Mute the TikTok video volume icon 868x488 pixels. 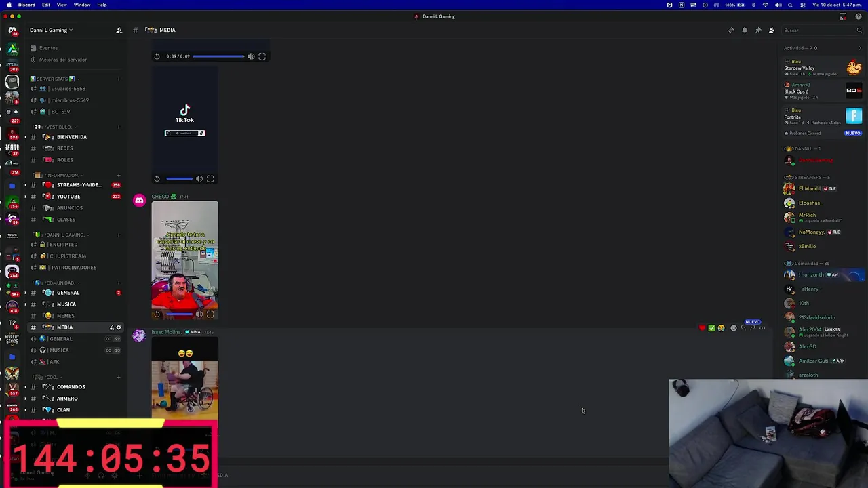pyautogui.click(x=199, y=179)
